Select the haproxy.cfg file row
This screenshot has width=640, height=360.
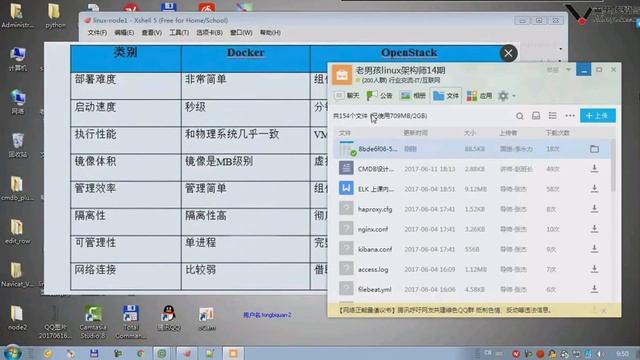coord(472,209)
